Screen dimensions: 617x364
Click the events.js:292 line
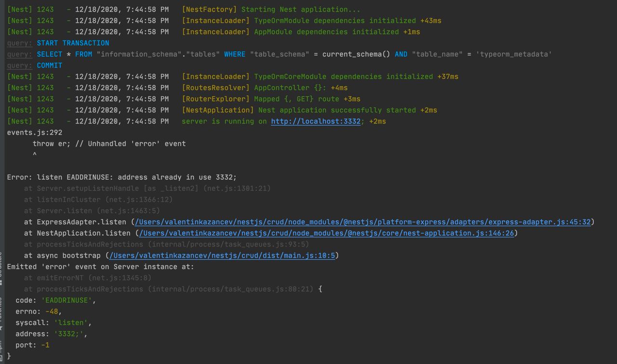(34, 133)
